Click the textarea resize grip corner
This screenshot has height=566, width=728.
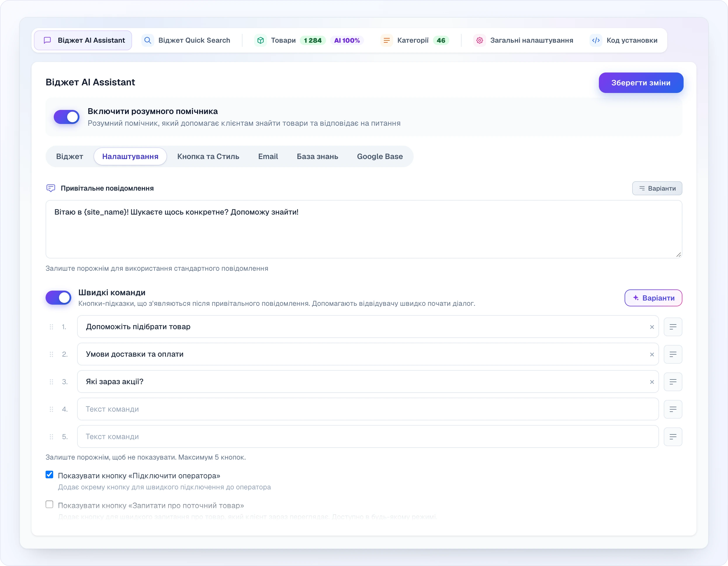click(678, 254)
